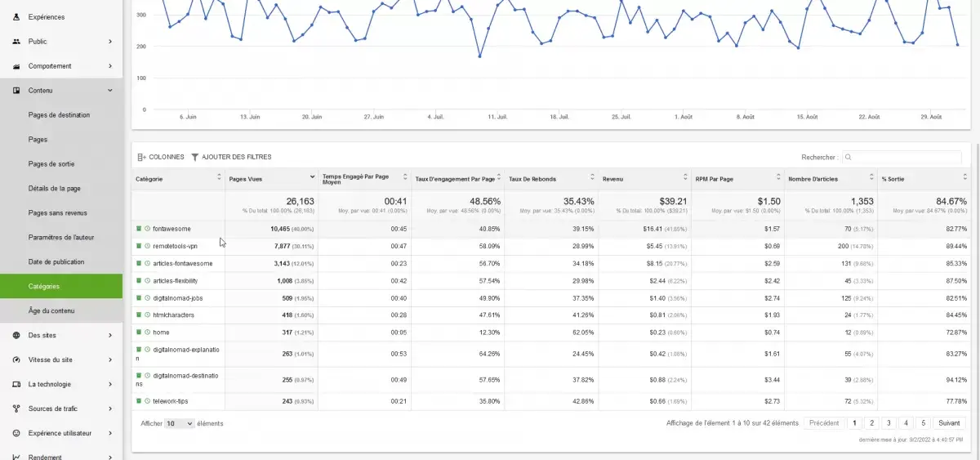
Task: Click AJOUTER DES FILTRES button
Action: point(231,157)
